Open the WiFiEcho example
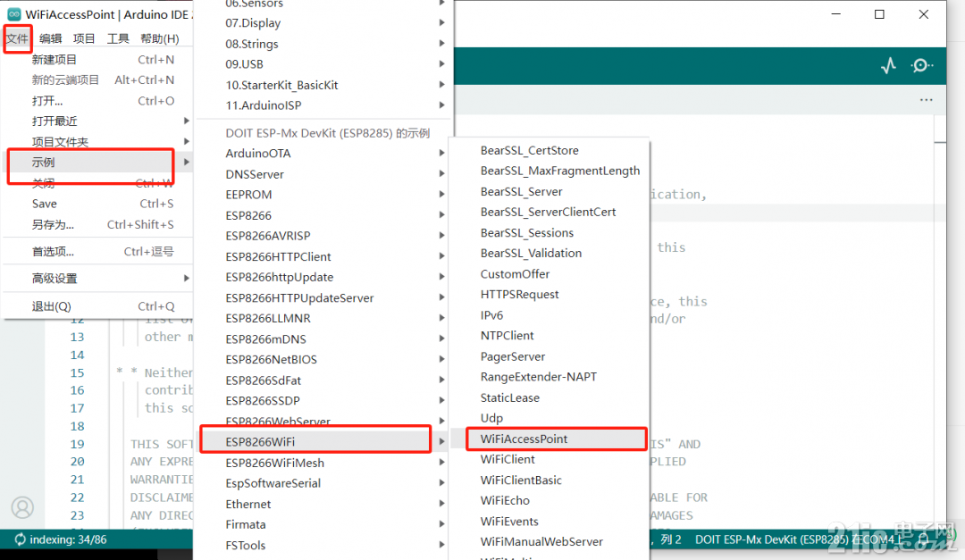This screenshot has height=560, width=965. pyautogui.click(x=549, y=500)
